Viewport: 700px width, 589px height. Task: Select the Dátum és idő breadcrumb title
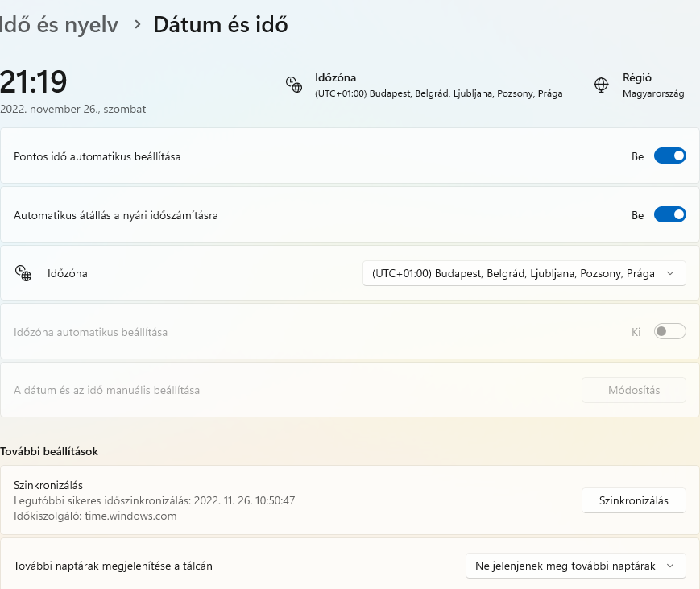pyautogui.click(x=221, y=24)
